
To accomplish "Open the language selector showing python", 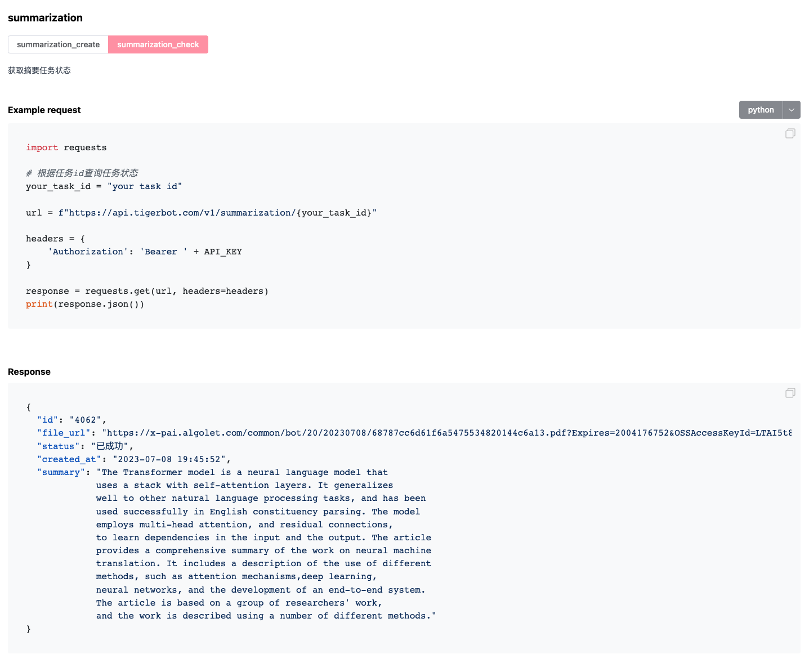I will pyautogui.click(x=761, y=109).
